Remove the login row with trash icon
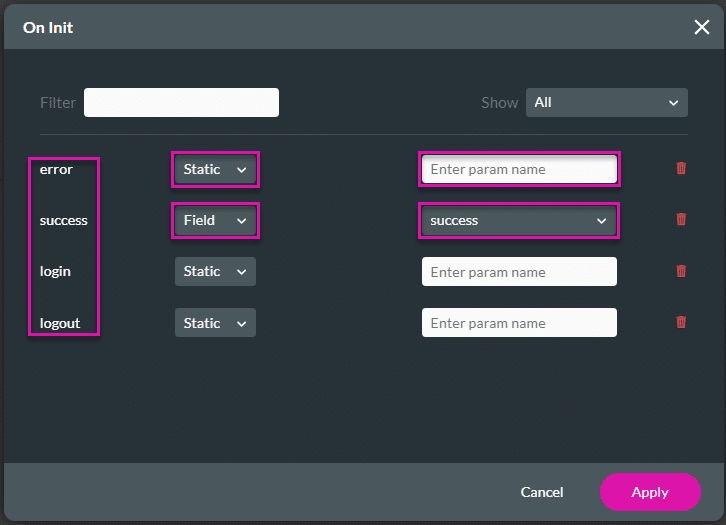Image resolution: width=726 pixels, height=525 pixels. [681, 271]
